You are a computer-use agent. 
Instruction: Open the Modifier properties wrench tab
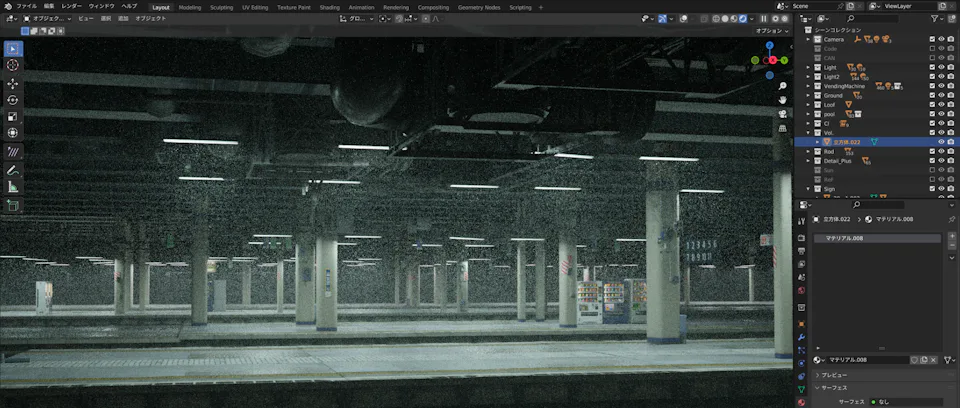(x=802, y=337)
